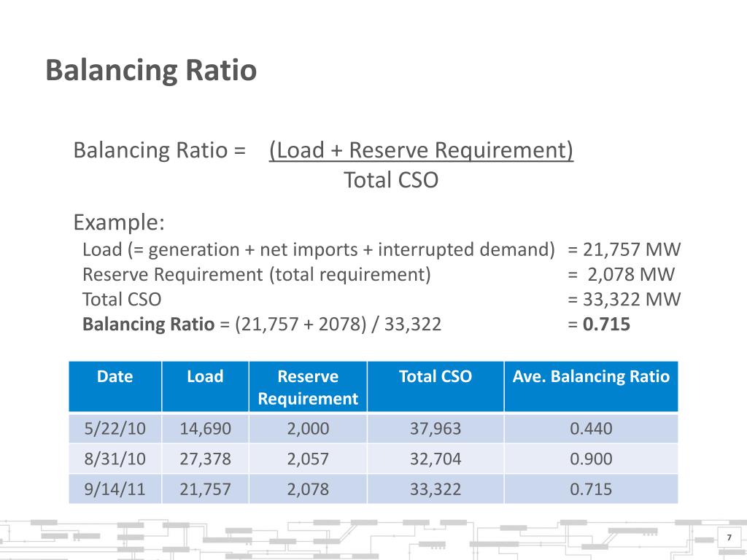Click the underlined formula numerator text
The image size is (747, 560).
(421, 151)
